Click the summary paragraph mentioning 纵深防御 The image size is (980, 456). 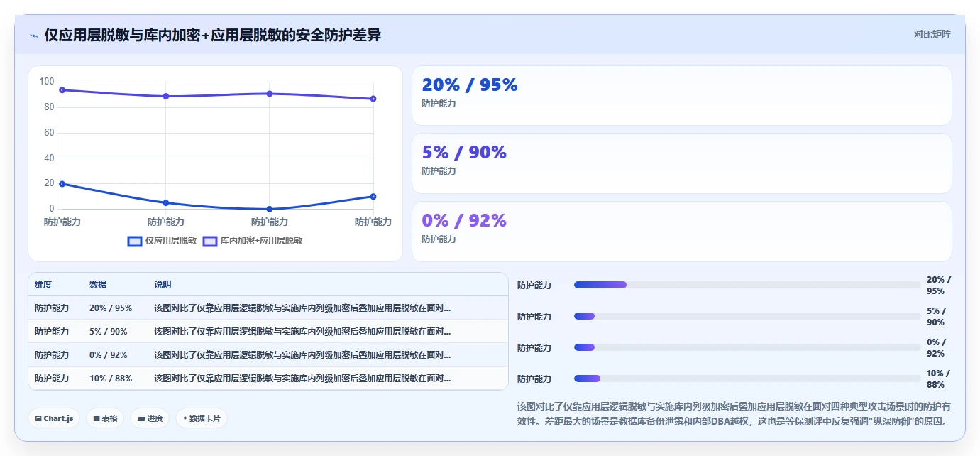[734, 414]
